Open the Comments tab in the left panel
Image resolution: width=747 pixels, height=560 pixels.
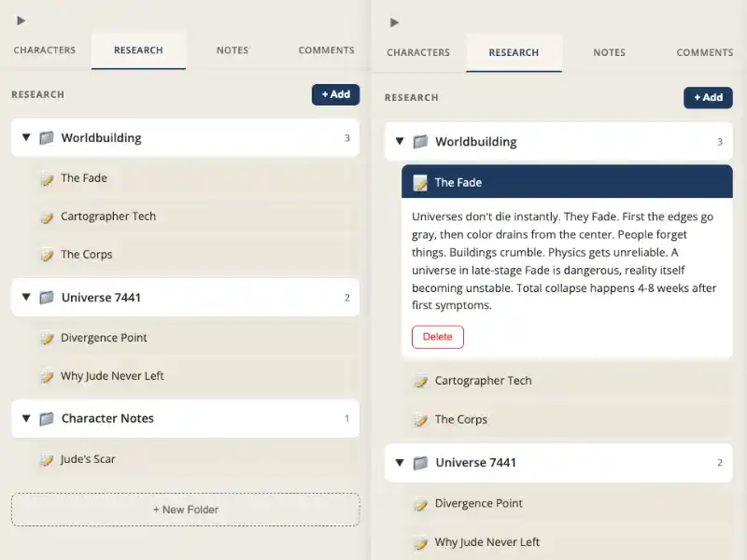pyautogui.click(x=326, y=50)
